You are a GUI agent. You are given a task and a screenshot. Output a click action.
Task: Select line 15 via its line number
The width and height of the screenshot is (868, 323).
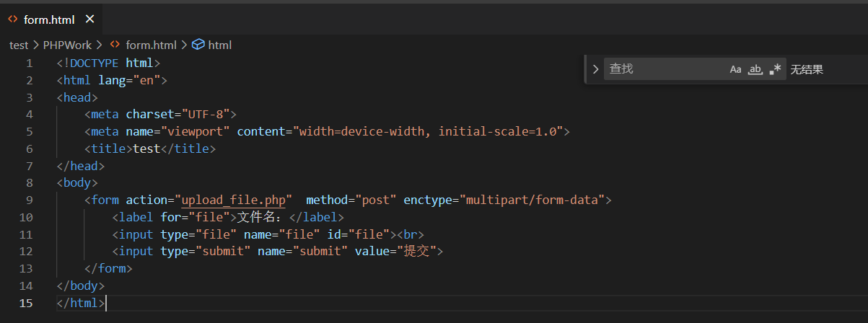26,303
